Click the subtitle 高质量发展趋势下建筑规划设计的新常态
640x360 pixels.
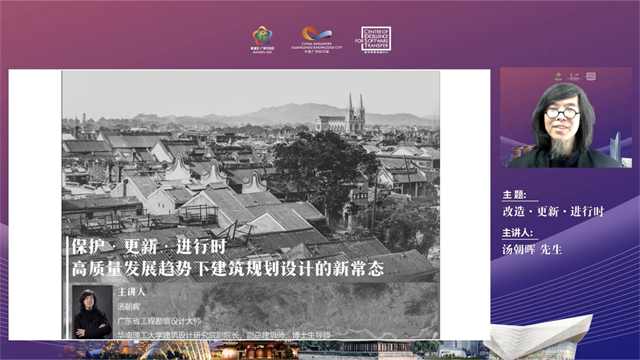[x=228, y=268]
